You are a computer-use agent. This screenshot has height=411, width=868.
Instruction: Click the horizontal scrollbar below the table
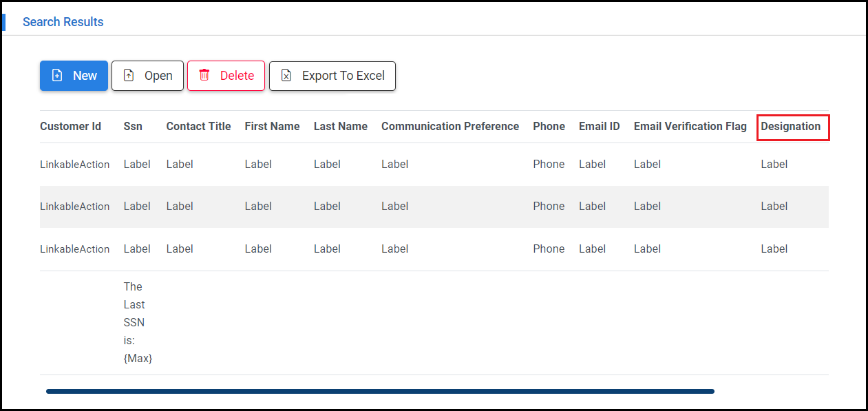point(380,391)
